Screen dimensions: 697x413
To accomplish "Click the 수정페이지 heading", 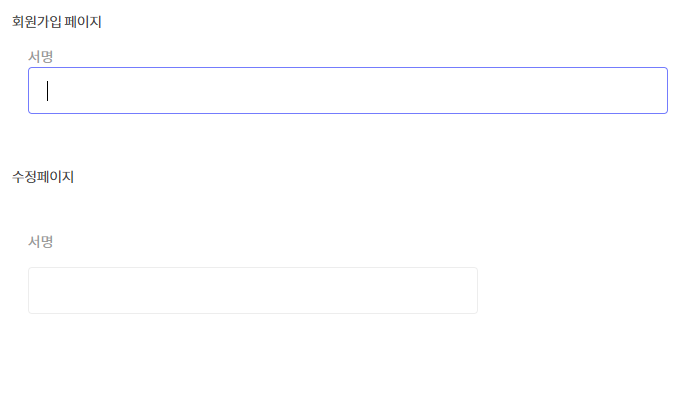I will (43, 177).
